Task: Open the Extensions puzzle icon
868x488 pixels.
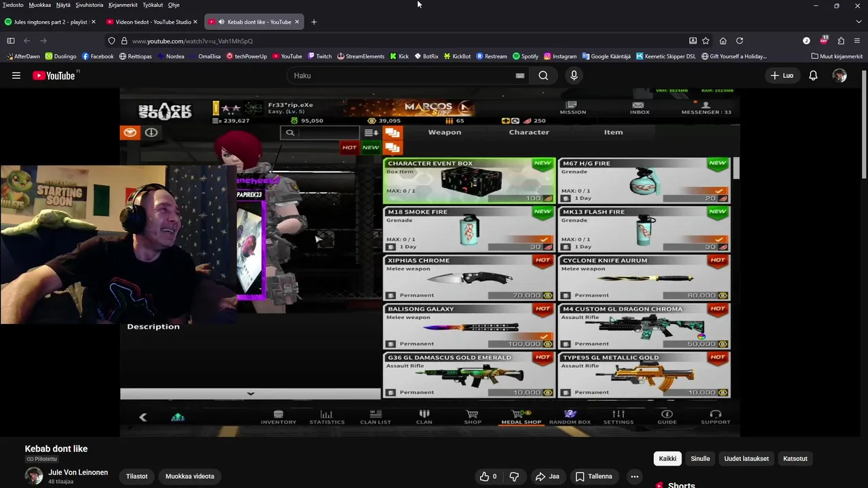Action: pos(841,41)
